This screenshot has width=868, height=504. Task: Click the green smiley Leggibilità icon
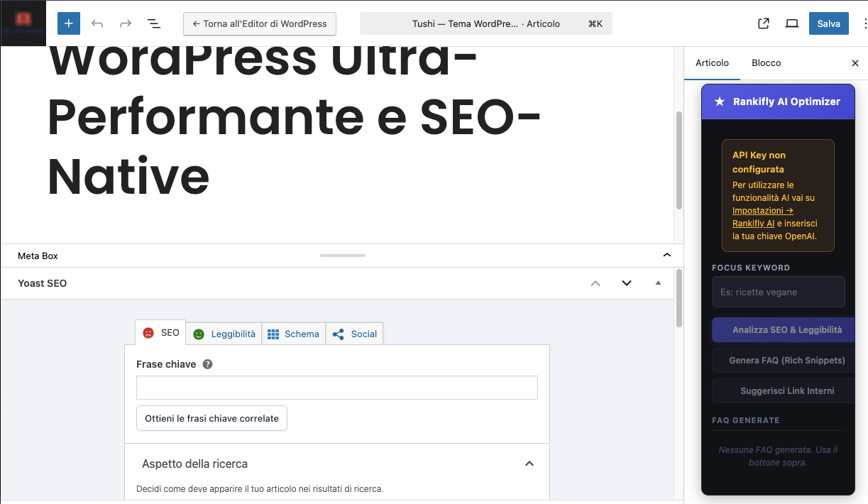199,334
